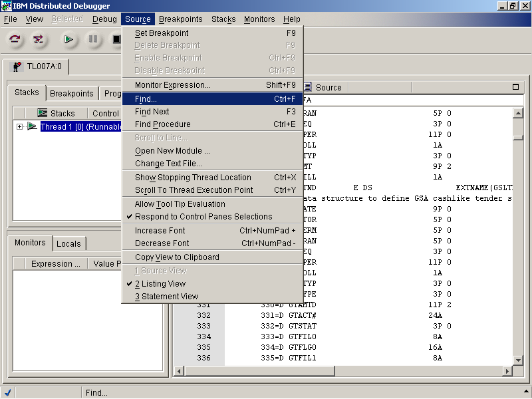Click the status bar up arrow

[x=526, y=392]
